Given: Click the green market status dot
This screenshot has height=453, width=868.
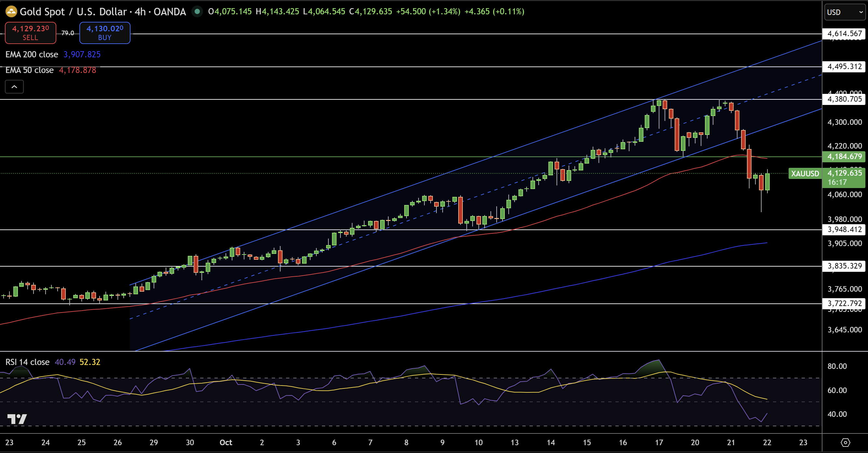Looking at the screenshot, I should (x=197, y=12).
